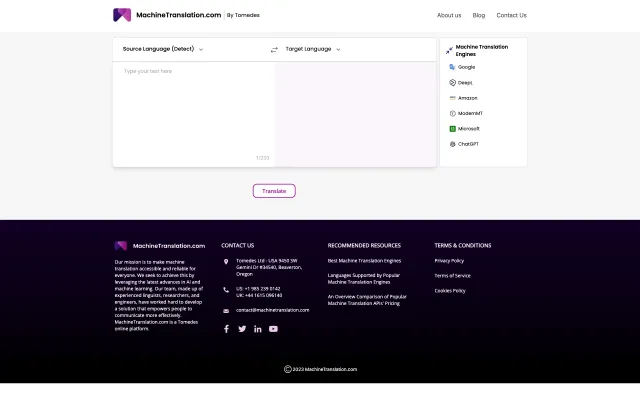Click the 'Type your text here' field

(x=193, y=110)
